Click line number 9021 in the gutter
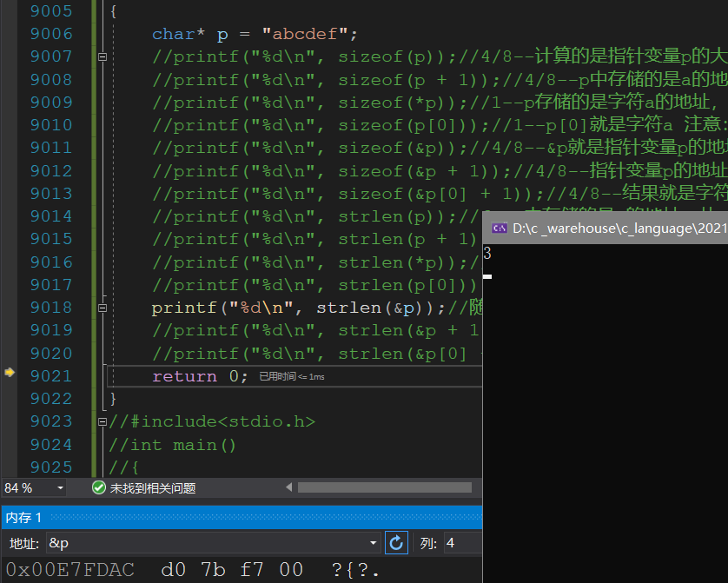This screenshot has width=728, height=583. pos(51,376)
